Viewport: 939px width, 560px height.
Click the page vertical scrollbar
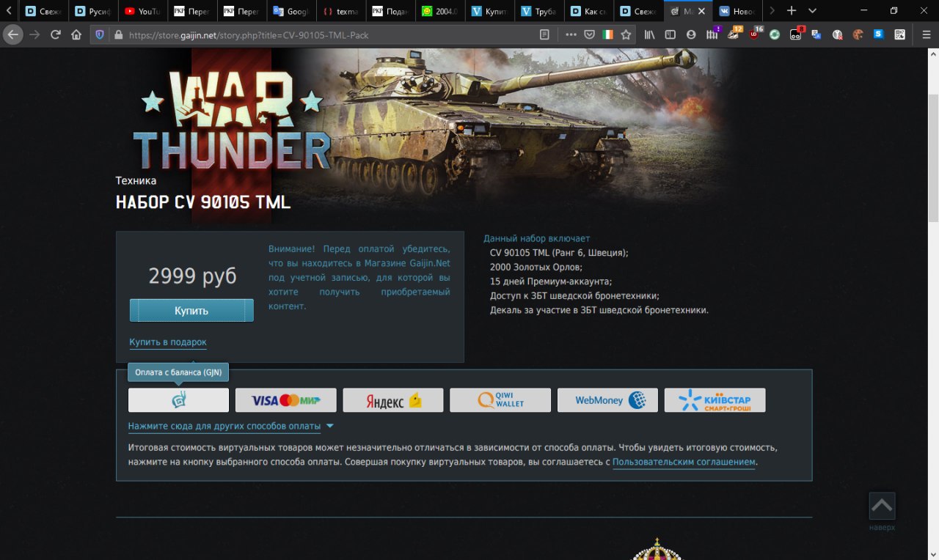[933, 158]
